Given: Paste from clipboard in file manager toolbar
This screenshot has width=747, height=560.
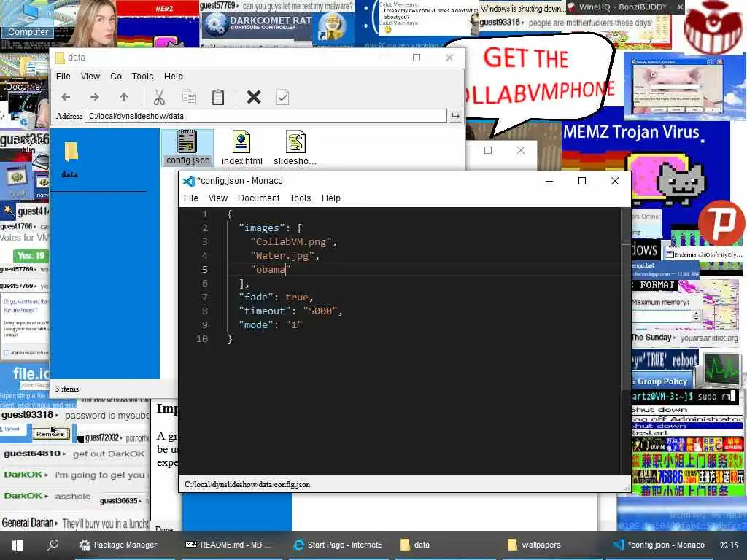Looking at the screenshot, I should (x=218, y=97).
